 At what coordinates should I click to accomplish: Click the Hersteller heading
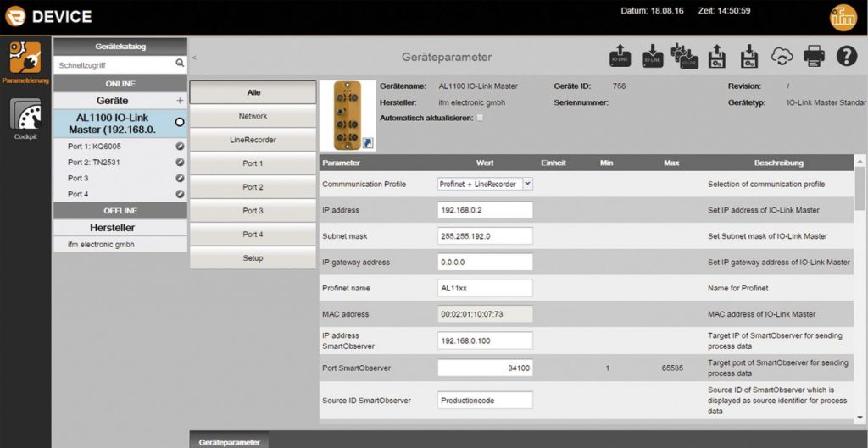pos(120,227)
